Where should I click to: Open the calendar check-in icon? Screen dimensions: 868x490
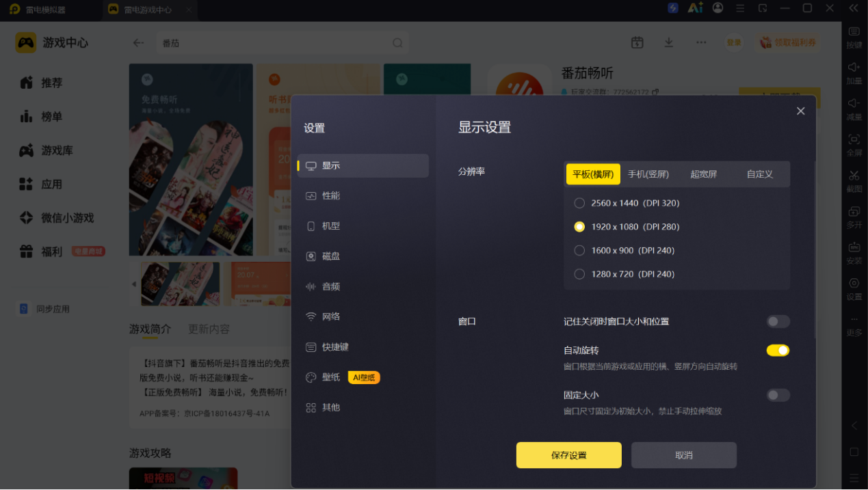coord(637,42)
